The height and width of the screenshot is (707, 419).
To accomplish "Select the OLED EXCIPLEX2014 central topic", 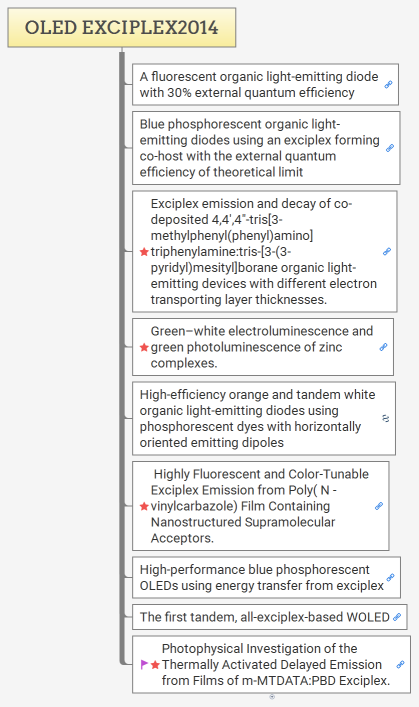I will coord(122,28).
